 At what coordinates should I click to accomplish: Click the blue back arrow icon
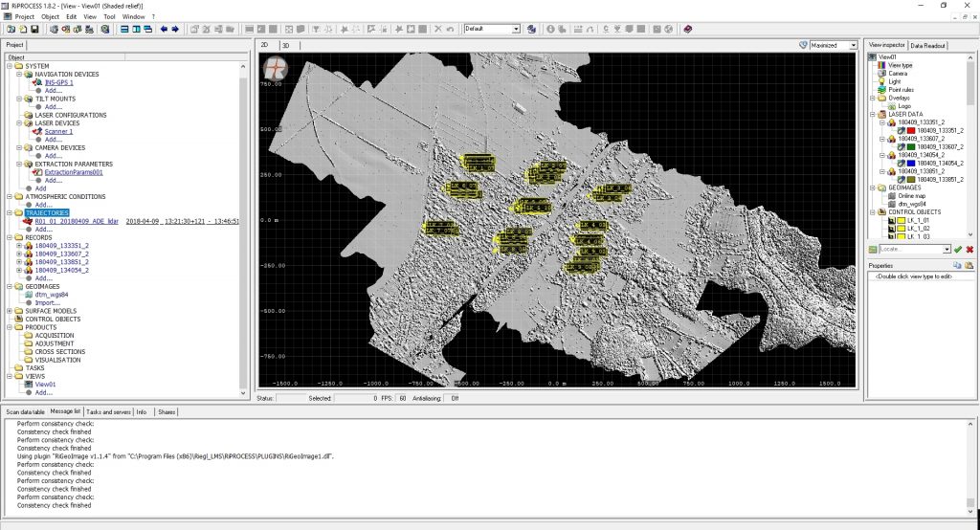(x=164, y=30)
